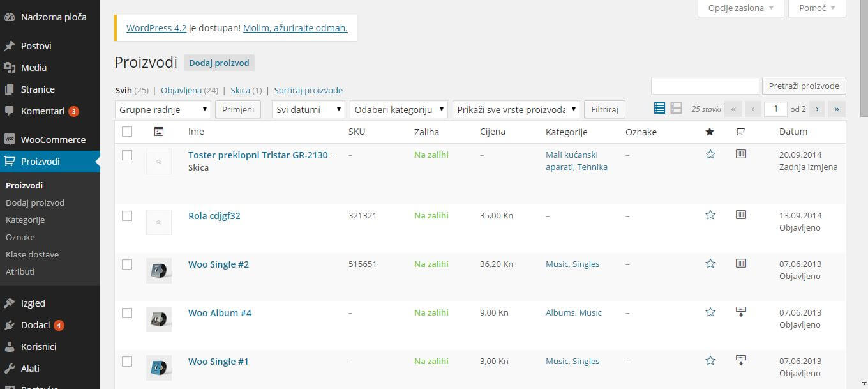
Task: Select the Woo Single #2 checkbox
Action: pyautogui.click(x=127, y=264)
